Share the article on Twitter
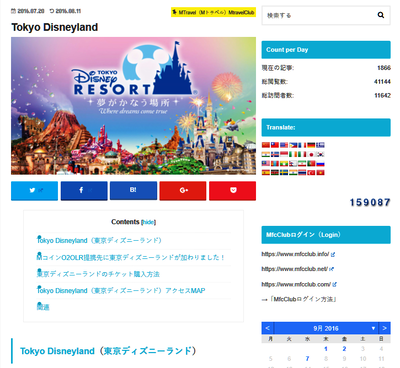This screenshot has width=400, height=368. click(34, 191)
